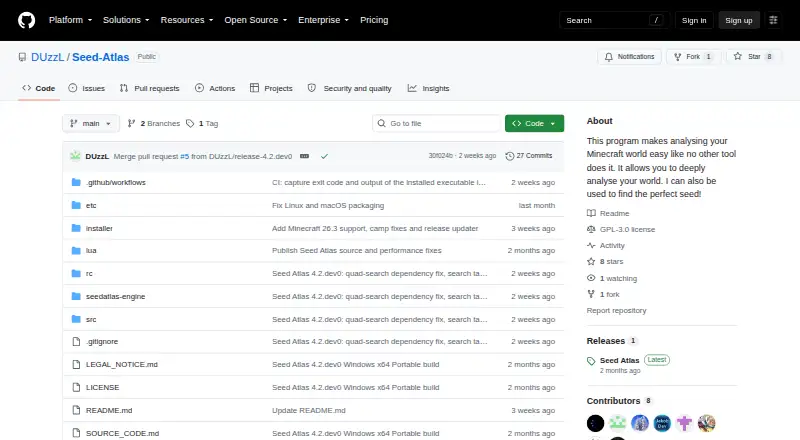This screenshot has height=440, width=800.
Task: Star the Seed-Atlas repository
Action: coord(754,57)
